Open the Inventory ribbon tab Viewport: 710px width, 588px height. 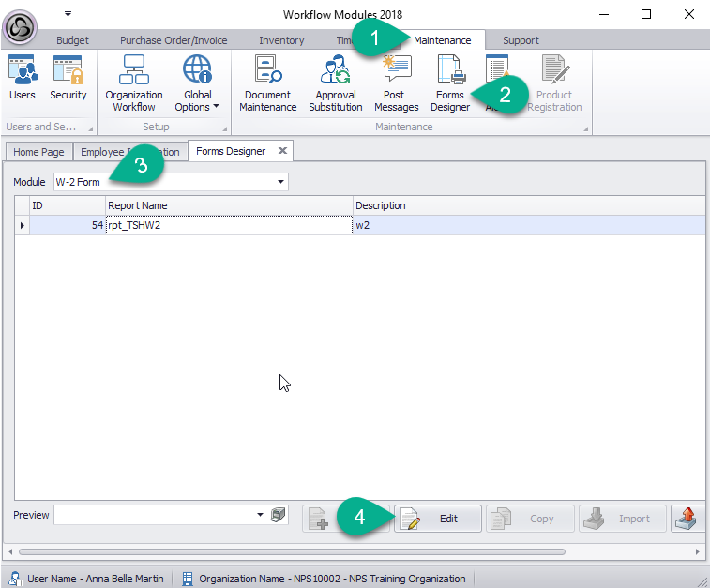(281, 40)
